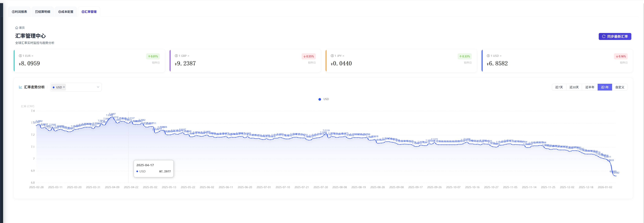Go to the 成本配置 tab
The width and height of the screenshot is (644, 223).
[66, 12]
